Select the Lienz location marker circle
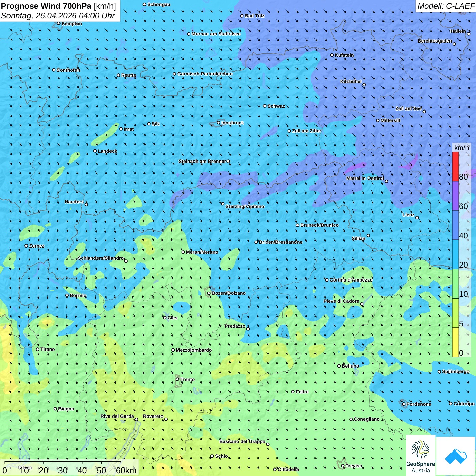 tap(417, 218)
